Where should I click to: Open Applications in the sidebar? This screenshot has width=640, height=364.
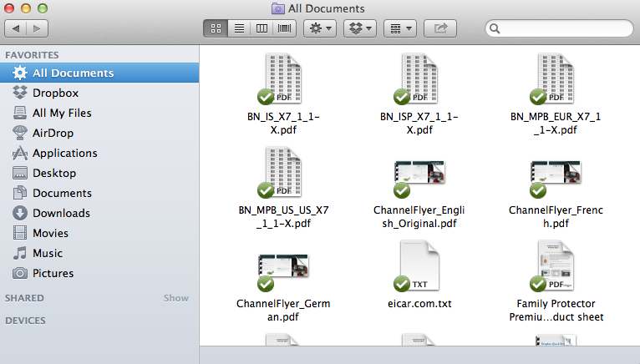pos(99,153)
